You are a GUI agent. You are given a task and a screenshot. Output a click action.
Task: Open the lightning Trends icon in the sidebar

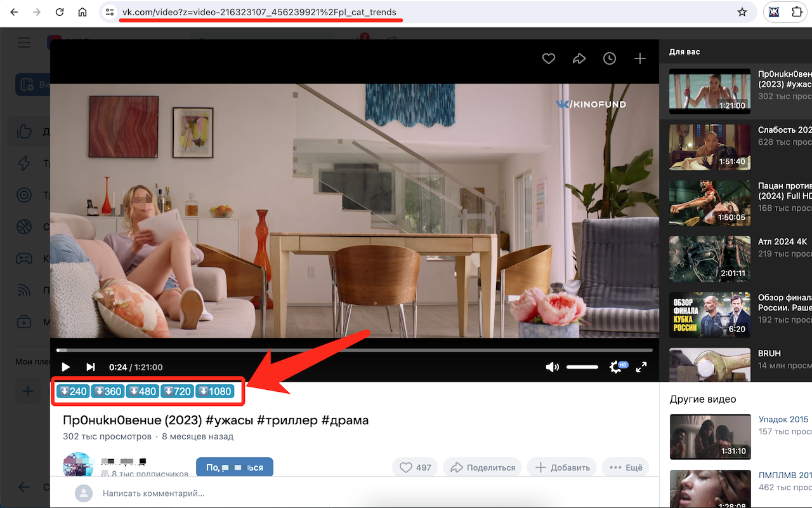24,163
